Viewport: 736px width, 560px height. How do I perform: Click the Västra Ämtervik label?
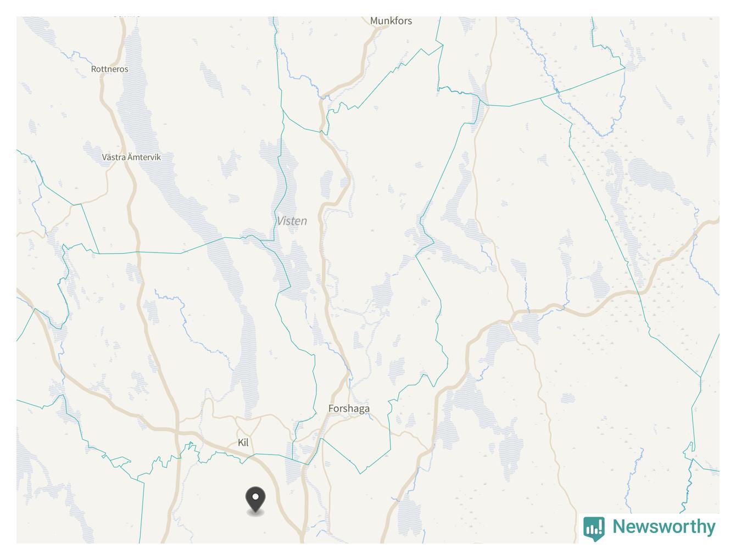(131, 157)
